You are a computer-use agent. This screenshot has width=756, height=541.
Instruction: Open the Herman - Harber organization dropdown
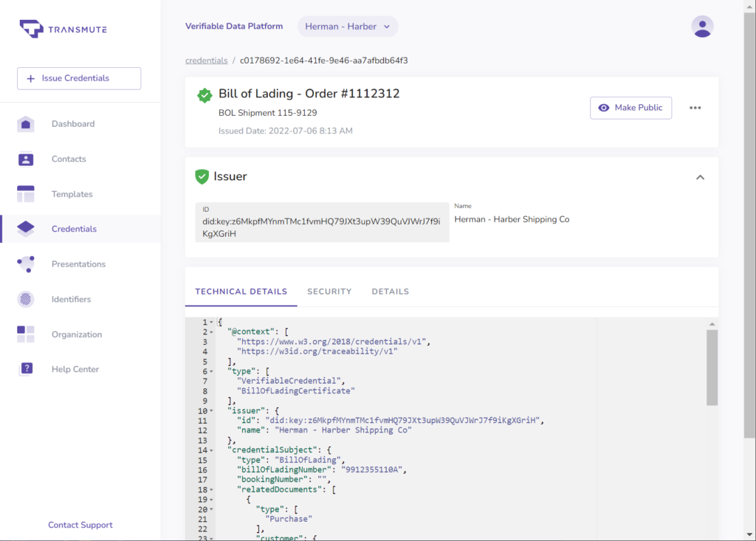click(x=348, y=27)
